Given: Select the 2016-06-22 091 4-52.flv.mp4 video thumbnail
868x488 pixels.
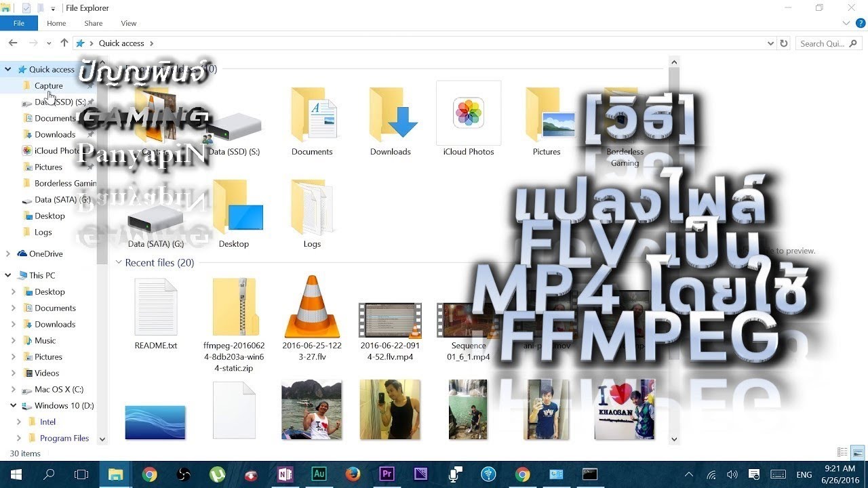Looking at the screenshot, I should click(390, 320).
